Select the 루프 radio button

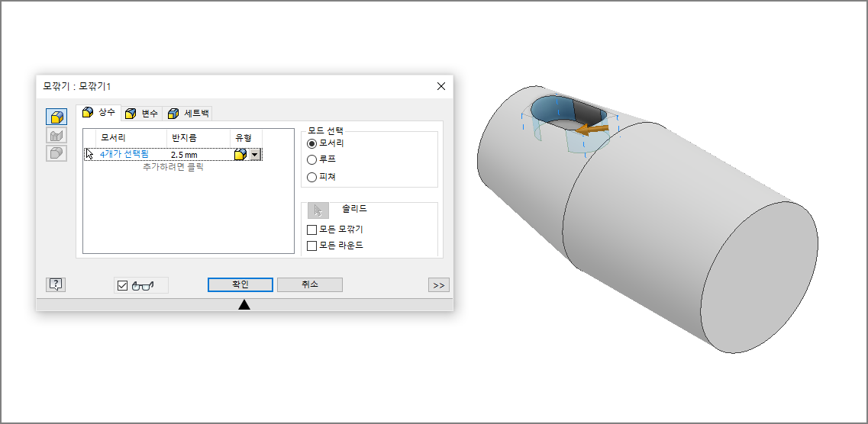(311, 159)
